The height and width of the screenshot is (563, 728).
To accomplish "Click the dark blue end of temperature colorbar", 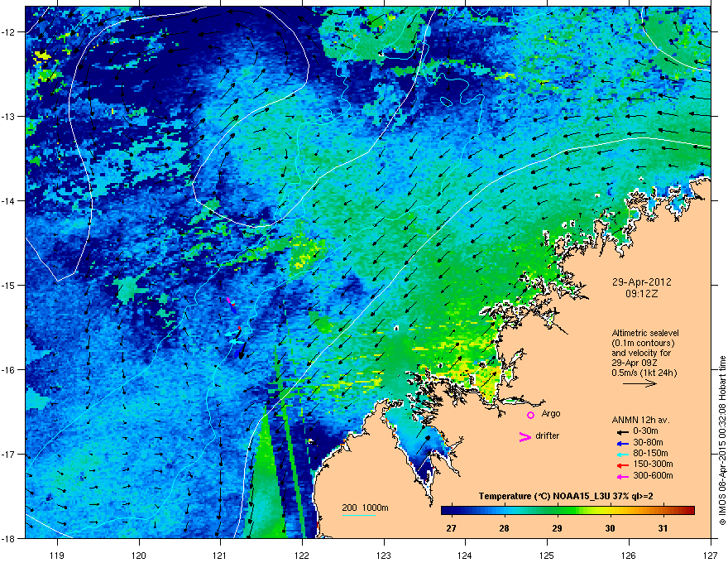I will (x=447, y=511).
